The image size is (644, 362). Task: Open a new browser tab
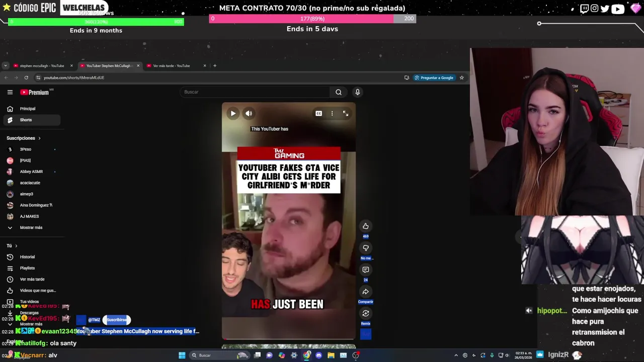[x=215, y=66]
